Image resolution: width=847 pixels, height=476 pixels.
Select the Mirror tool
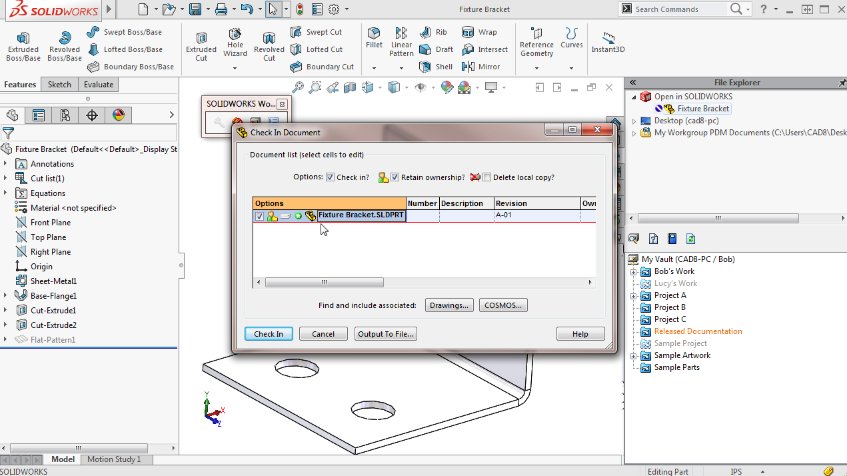point(481,66)
